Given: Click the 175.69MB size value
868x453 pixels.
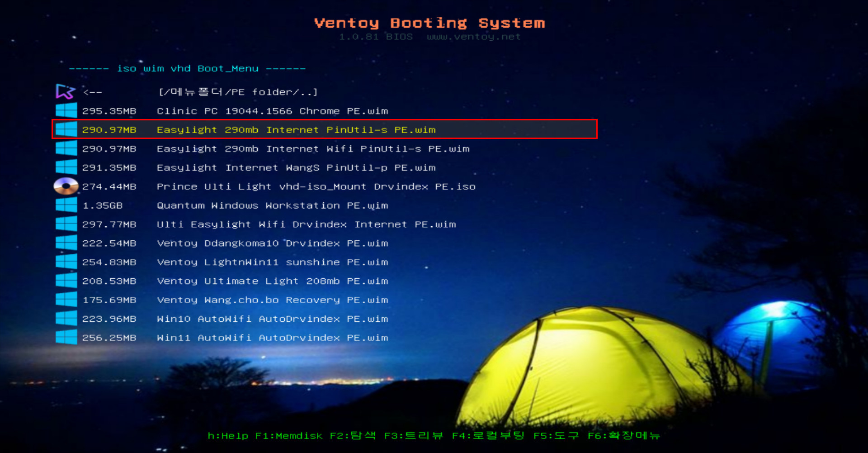Looking at the screenshot, I should pyautogui.click(x=109, y=300).
